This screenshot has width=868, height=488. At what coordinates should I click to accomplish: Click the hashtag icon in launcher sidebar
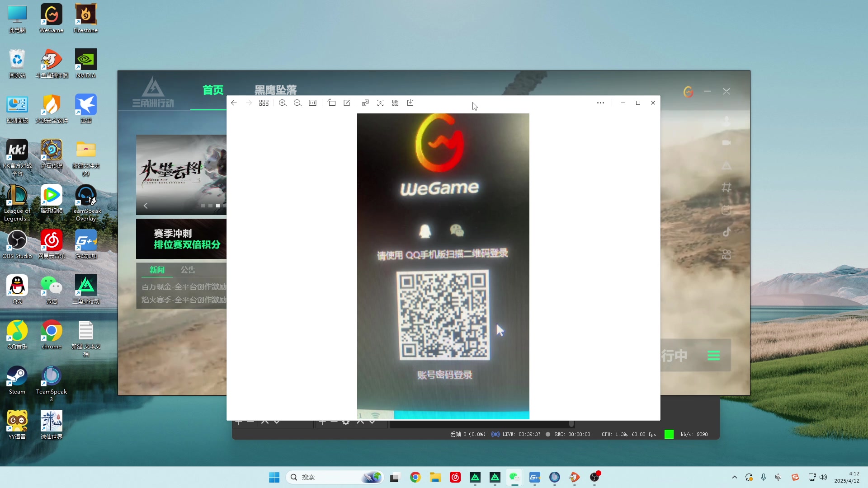[x=726, y=187]
